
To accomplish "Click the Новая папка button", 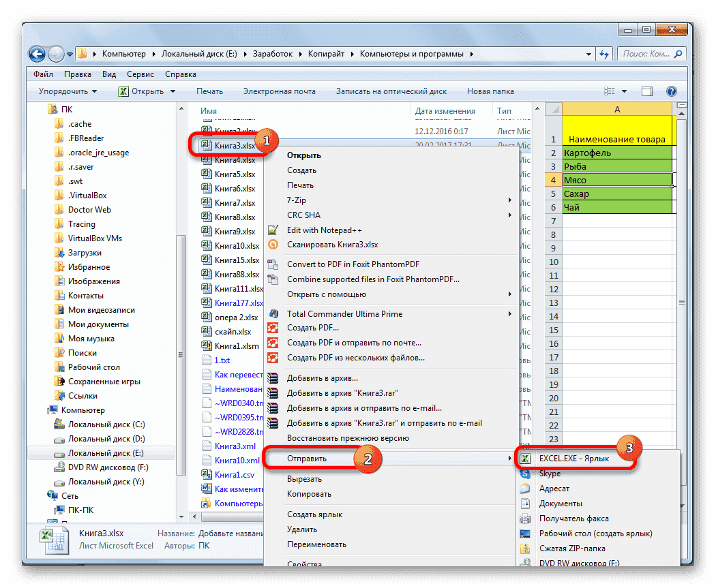I will tap(492, 91).
